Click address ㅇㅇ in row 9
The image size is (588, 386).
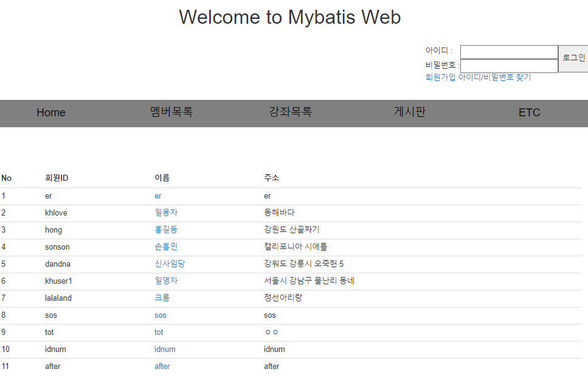[271, 332]
